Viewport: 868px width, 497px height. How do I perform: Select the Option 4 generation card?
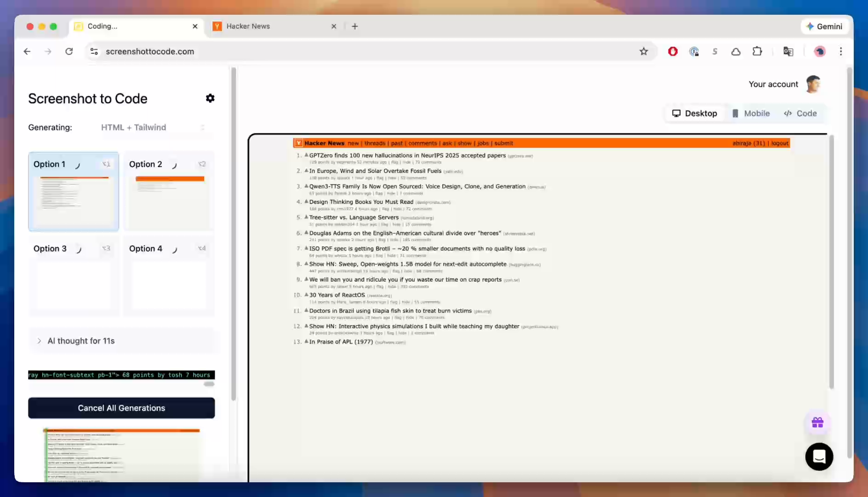[x=169, y=276]
